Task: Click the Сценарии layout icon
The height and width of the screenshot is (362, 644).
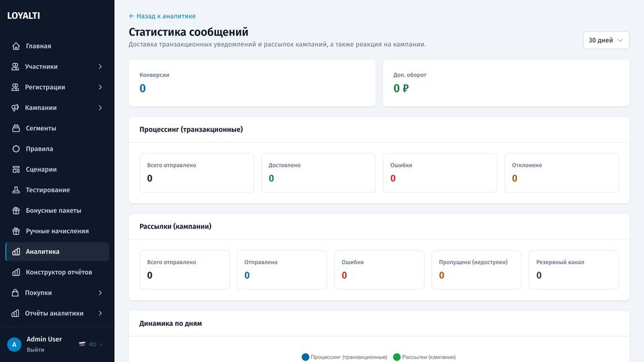Action: [16, 169]
